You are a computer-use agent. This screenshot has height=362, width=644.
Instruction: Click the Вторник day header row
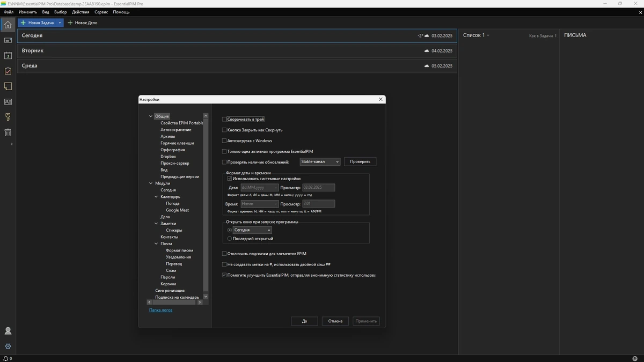[237, 51]
